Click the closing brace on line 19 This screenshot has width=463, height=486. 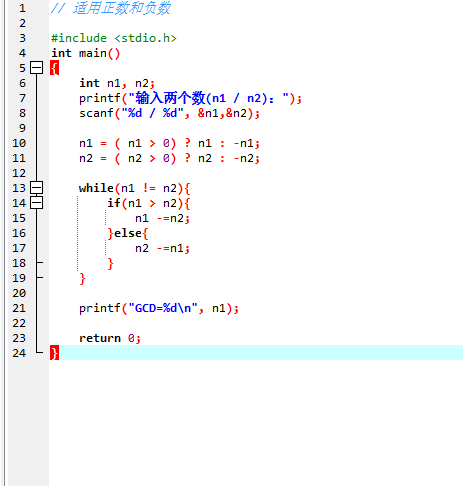tap(82, 278)
